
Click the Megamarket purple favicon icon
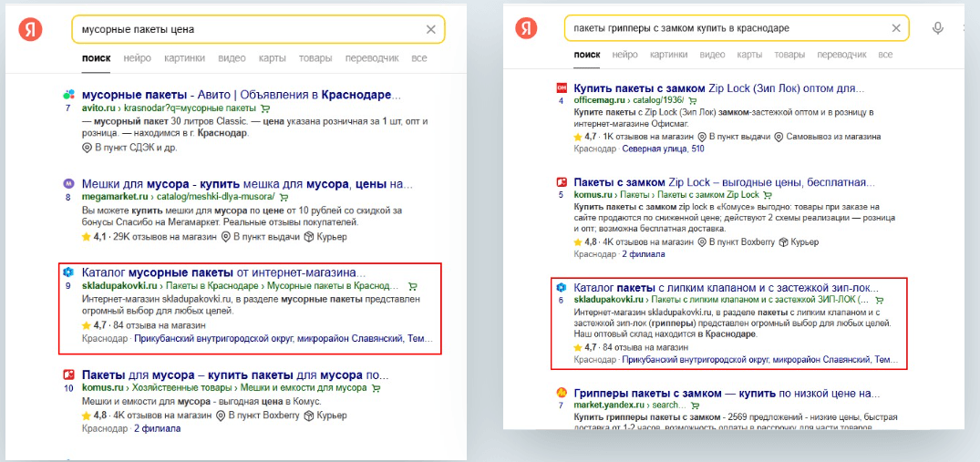pyautogui.click(x=68, y=182)
